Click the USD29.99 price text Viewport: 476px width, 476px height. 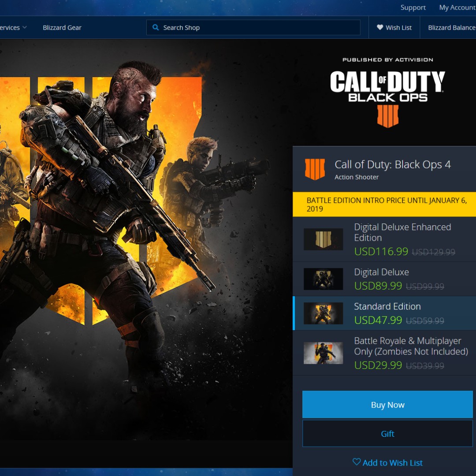(378, 365)
